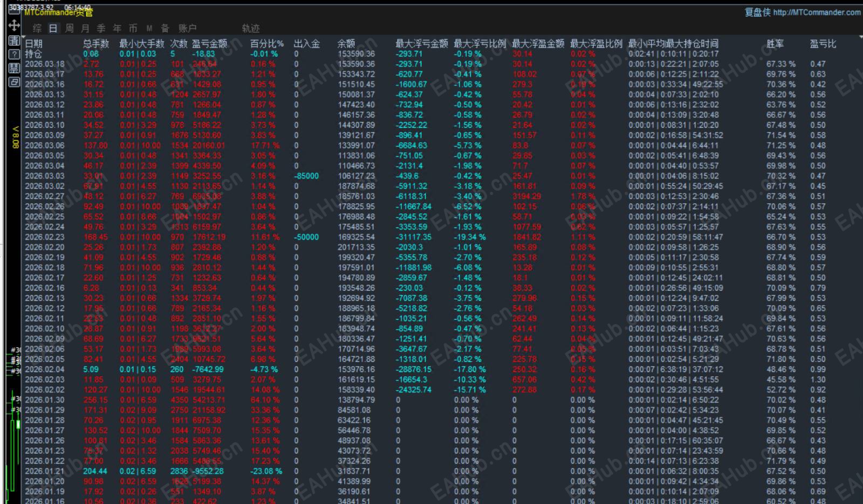The height and width of the screenshot is (504, 863).
Task: Click the 盈亏比 column header
Action: pos(823,44)
